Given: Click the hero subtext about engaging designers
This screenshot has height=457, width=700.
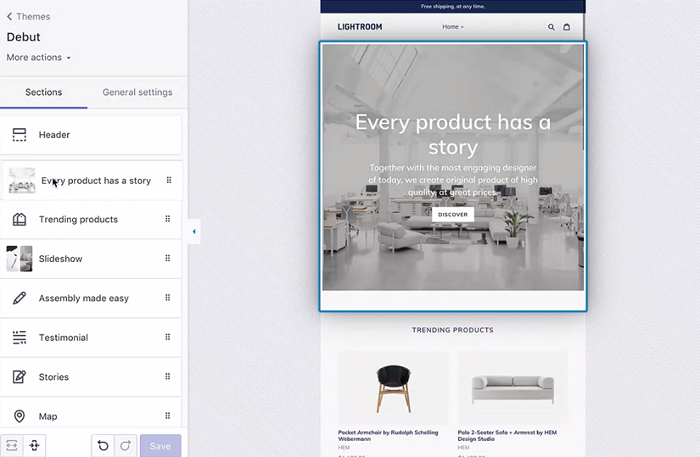Looking at the screenshot, I should pyautogui.click(x=453, y=180).
